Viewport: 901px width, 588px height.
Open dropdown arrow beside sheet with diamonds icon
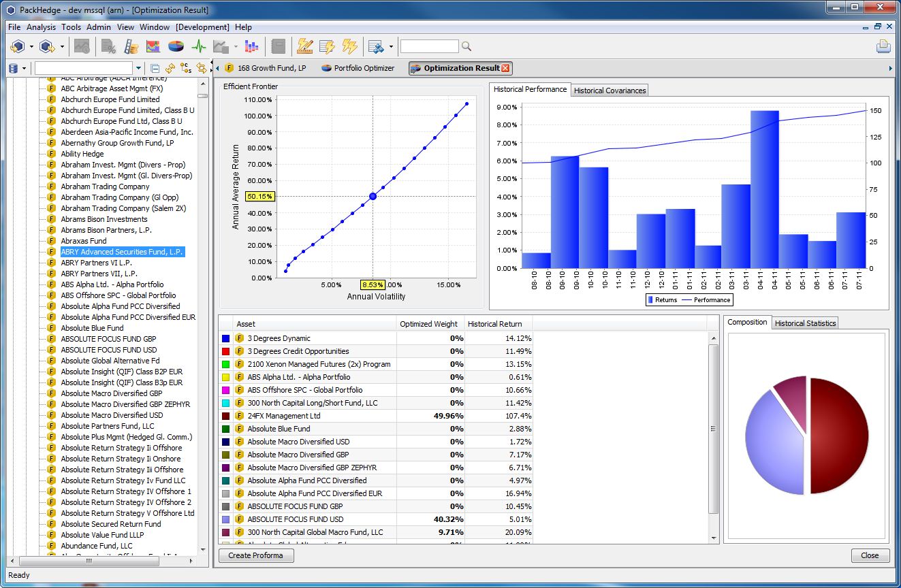[391, 47]
